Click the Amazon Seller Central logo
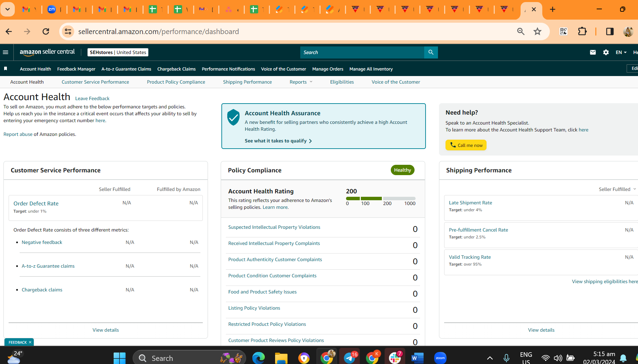The height and width of the screenshot is (364, 638). coord(47,52)
